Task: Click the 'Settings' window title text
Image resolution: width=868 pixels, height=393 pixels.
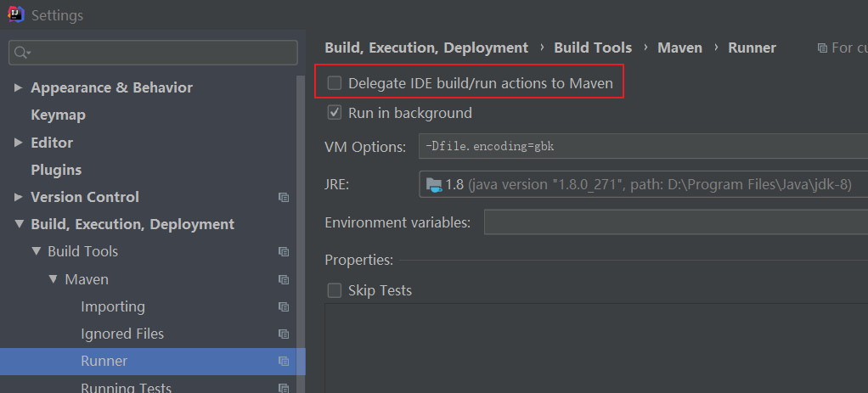Action: pyautogui.click(x=57, y=15)
